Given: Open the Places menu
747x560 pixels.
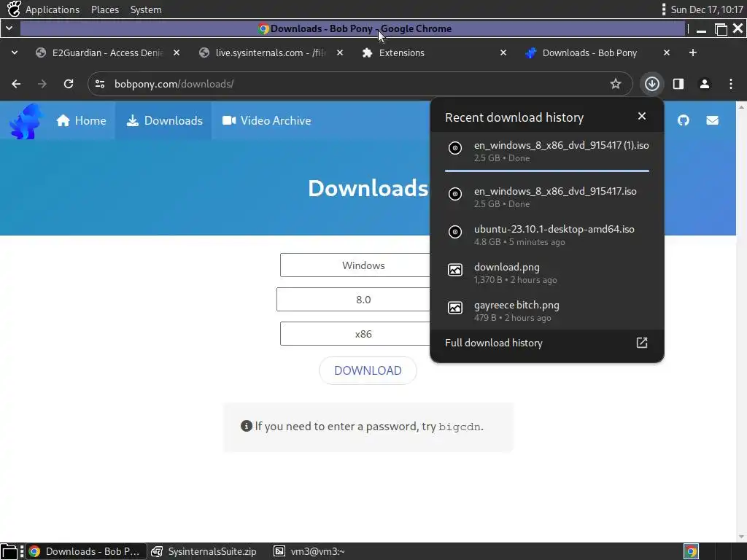Looking at the screenshot, I should pos(105,9).
